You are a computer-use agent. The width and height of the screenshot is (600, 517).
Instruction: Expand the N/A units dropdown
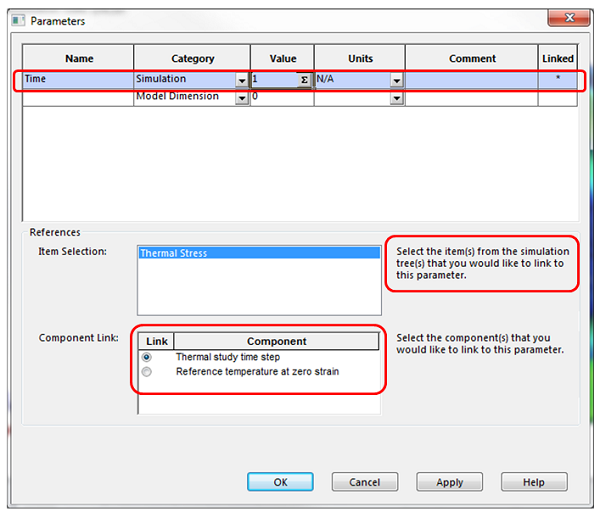(396, 79)
